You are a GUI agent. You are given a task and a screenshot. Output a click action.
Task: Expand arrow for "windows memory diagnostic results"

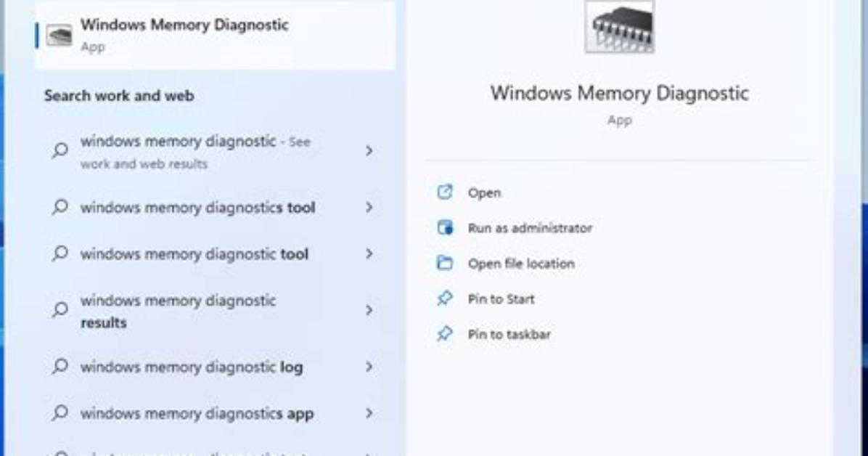point(369,310)
